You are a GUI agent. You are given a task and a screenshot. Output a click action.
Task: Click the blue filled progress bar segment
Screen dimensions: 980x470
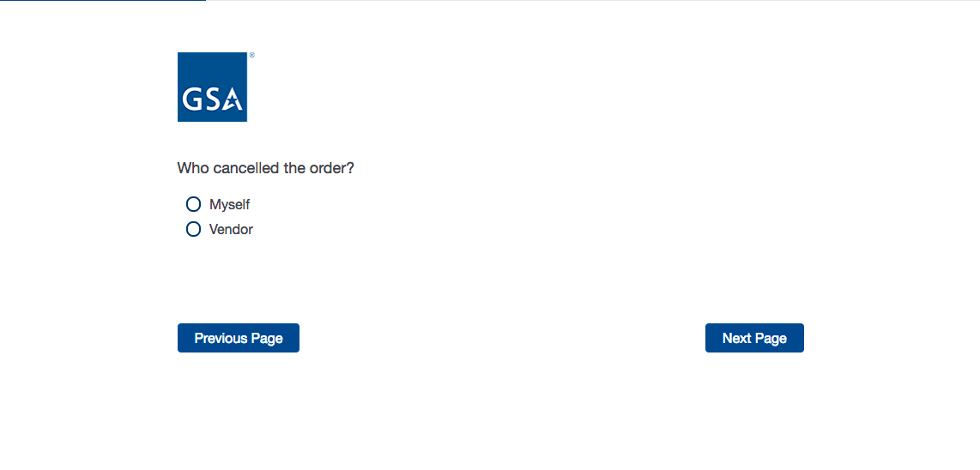tap(103, 1)
